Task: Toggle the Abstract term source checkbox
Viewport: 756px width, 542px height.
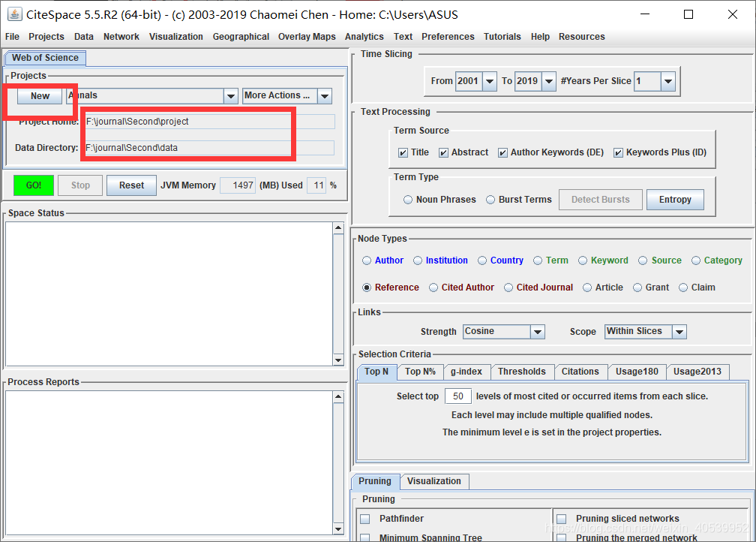Action: tap(443, 152)
